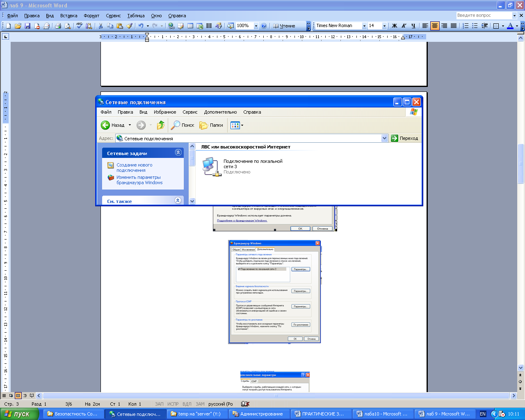This screenshot has width=525, height=420.
Task: Toggle bold (Ж) formatting
Action: pos(395,26)
